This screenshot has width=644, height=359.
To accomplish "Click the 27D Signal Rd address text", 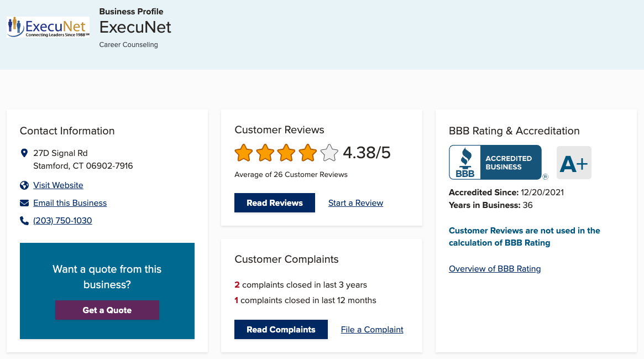I will point(60,153).
